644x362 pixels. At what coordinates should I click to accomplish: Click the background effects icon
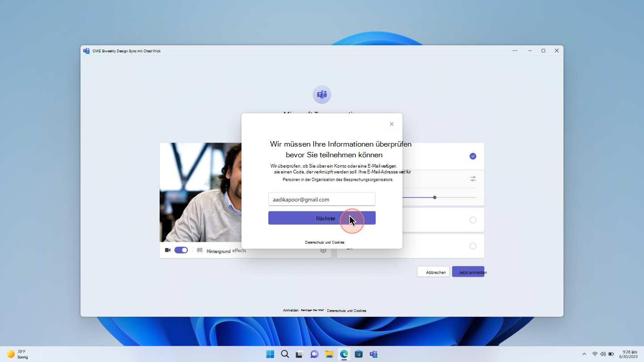tap(199, 250)
